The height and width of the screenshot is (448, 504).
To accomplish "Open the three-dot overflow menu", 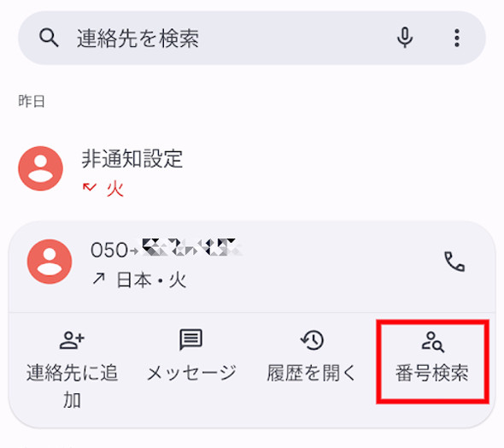I will (x=457, y=38).
